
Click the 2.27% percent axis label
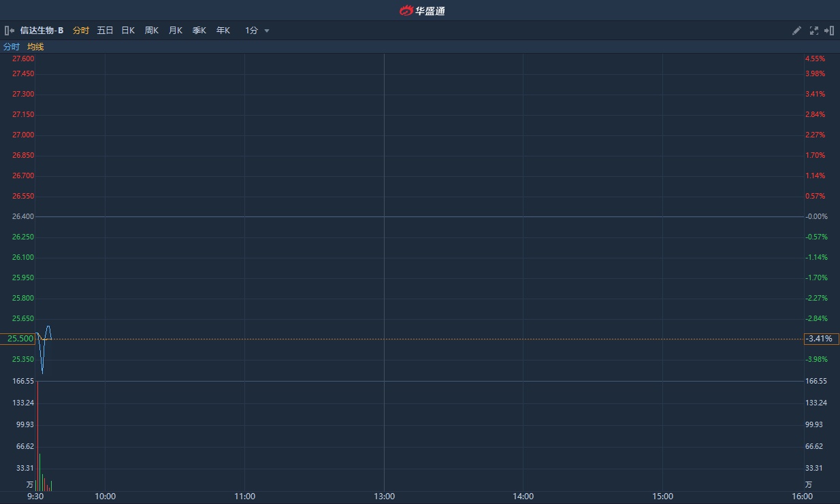click(815, 135)
